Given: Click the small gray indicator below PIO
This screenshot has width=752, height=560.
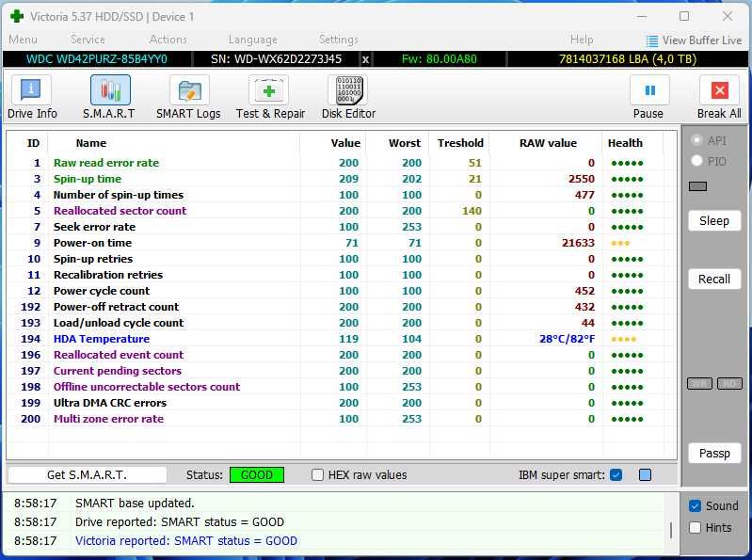Looking at the screenshot, I should click(697, 186).
